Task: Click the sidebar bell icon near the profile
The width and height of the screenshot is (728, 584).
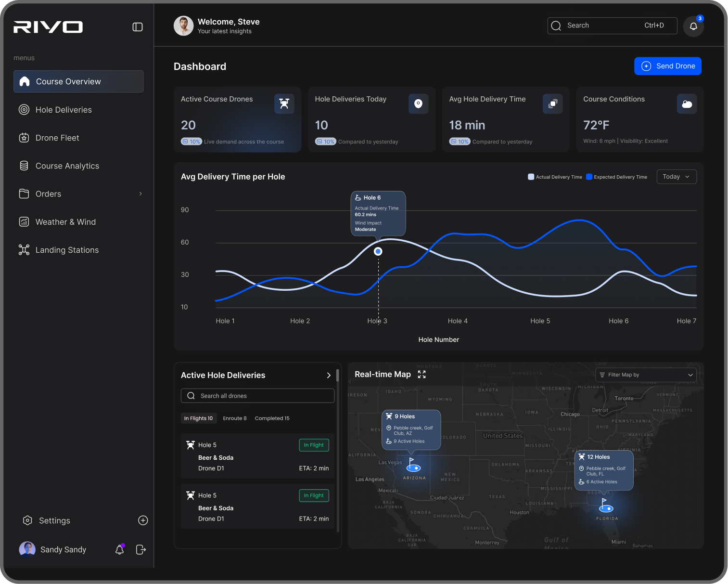Action: (x=120, y=549)
